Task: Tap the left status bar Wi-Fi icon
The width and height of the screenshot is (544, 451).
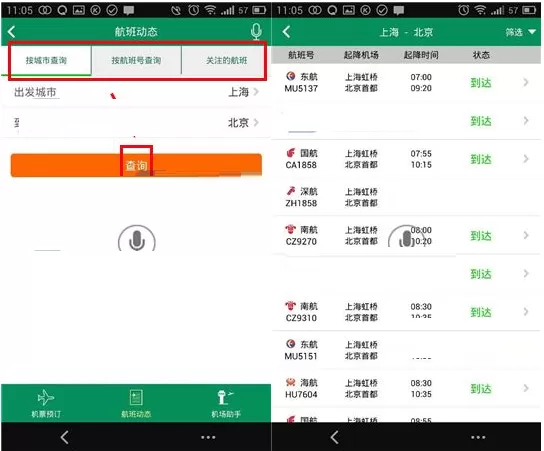Action: 210,10
